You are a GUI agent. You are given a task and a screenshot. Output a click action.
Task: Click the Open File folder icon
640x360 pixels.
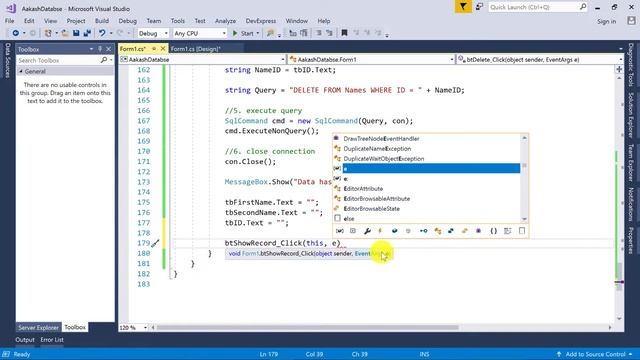tap(64, 33)
